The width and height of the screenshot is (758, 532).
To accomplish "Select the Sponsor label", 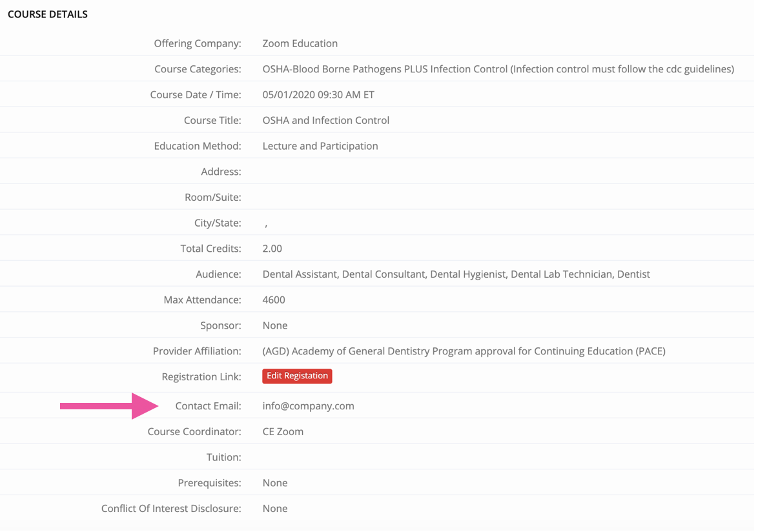I will pyautogui.click(x=221, y=325).
